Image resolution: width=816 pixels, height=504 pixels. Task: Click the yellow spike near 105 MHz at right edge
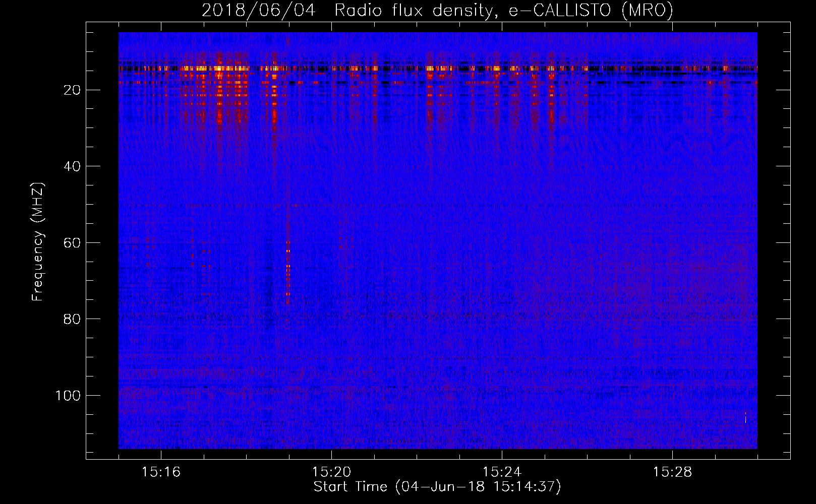(x=745, y=417)
